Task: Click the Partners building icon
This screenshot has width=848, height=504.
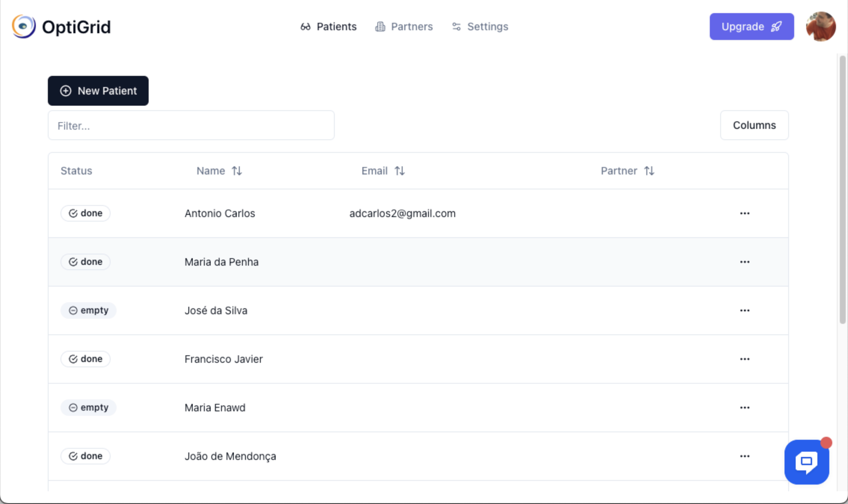Action: 380,27
